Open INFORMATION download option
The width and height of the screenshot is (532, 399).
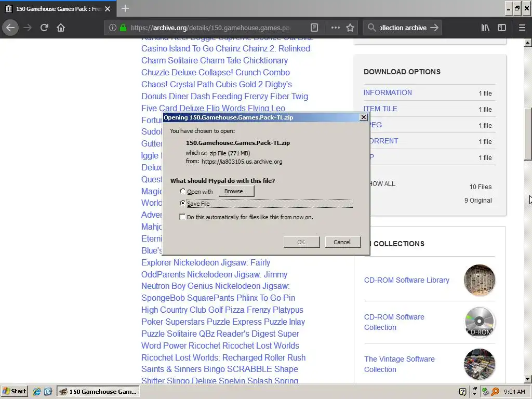click(x=388, y=92)
